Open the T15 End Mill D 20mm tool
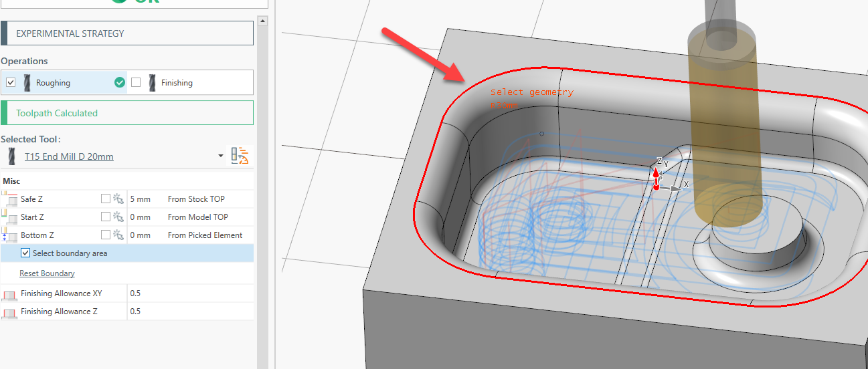This screenshot has height=369, width=868. point(69,156)
